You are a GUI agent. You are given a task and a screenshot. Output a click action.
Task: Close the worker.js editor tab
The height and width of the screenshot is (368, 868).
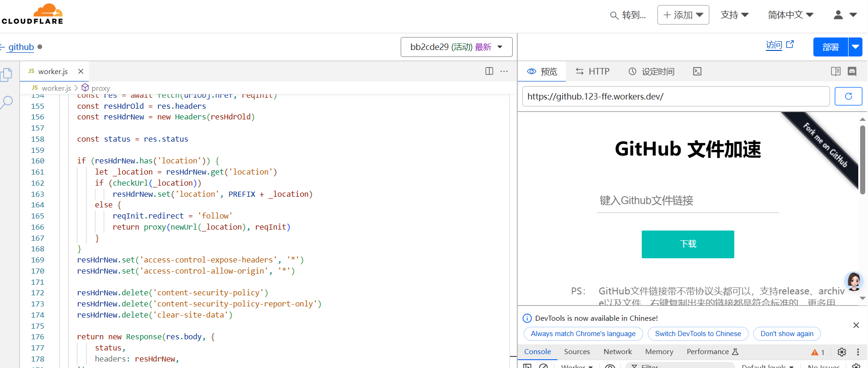(81, 71)
